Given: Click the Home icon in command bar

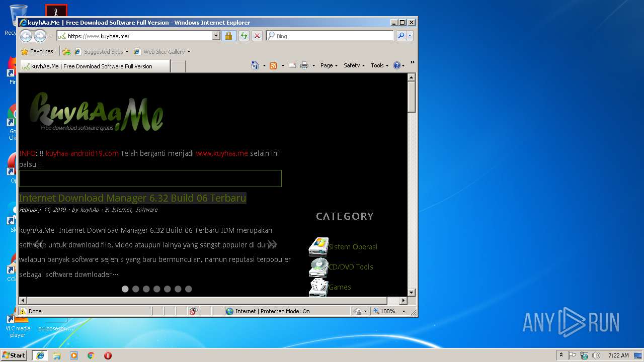Looking at the screenshot, I should (x=255, y=65).
